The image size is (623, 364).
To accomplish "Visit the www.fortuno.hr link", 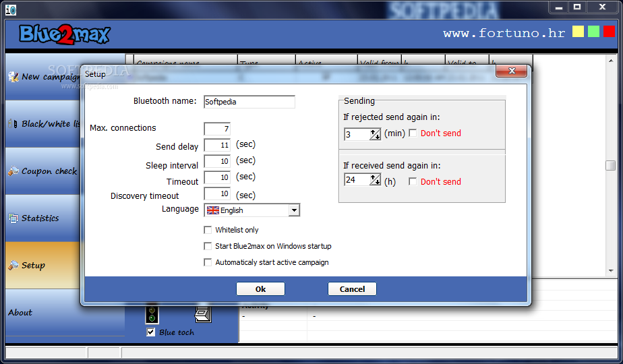I will [x=504, y=33].
